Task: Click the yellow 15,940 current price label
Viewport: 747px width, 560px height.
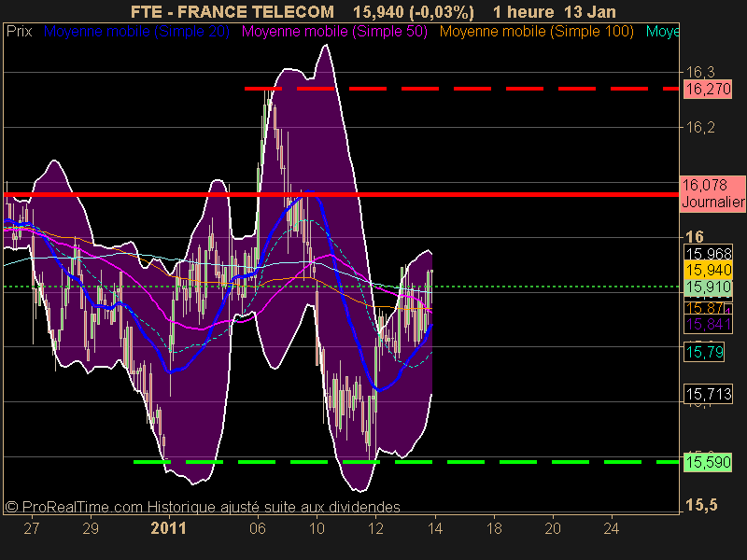Action: [x=709, y=270]
